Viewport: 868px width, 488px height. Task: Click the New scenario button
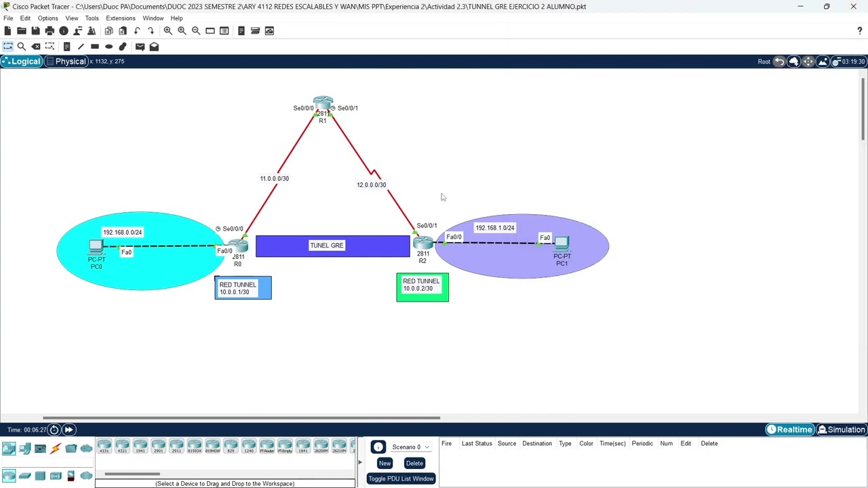(384, 464)
